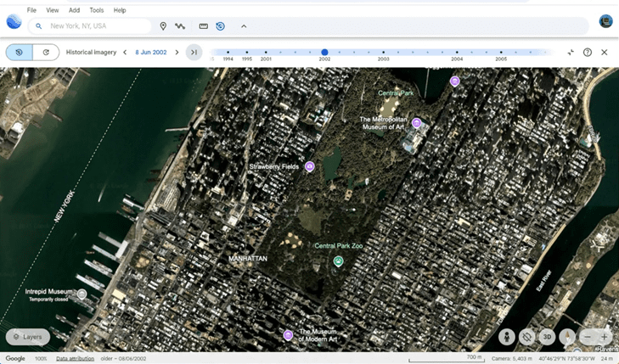619x364 pixels.
Task: Open the measure distance ruler tool
Action: pos(203,26)
